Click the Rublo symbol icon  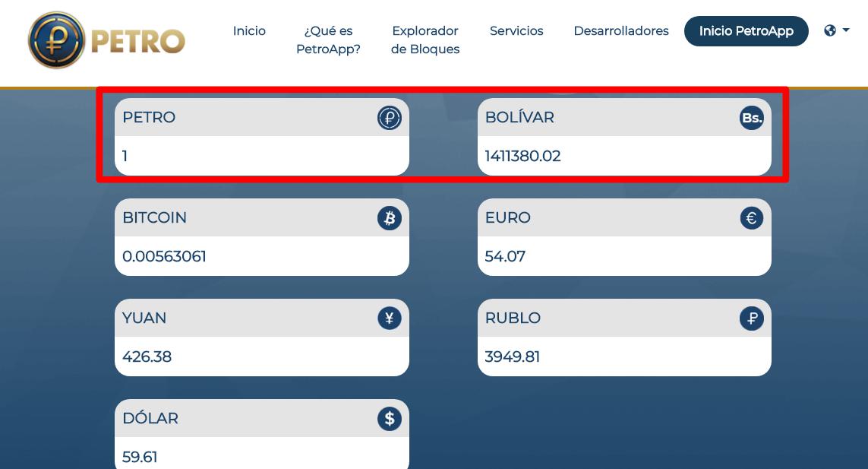click(751, 318)
